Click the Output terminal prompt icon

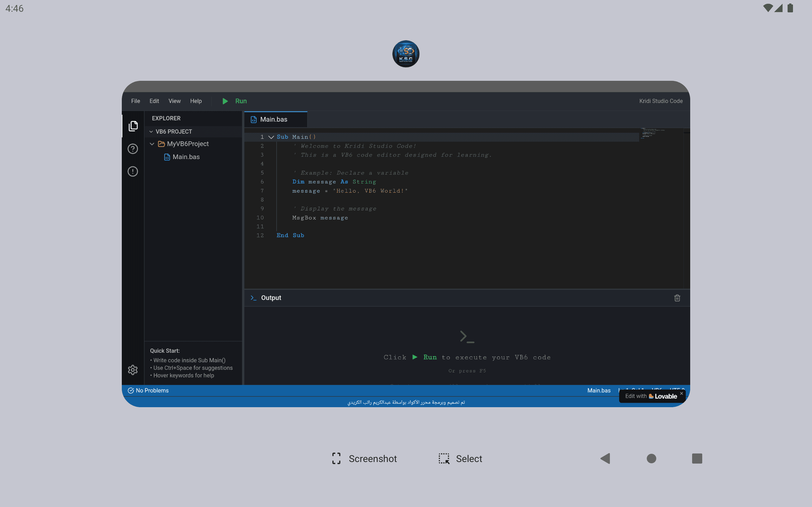pyautogui.click(x=253, y=298)
